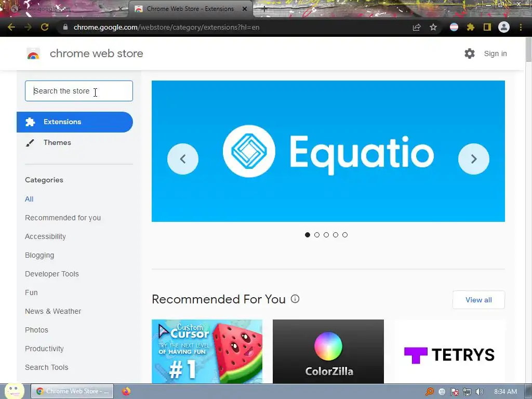Open TETRYS extension card

pos(449,352)
